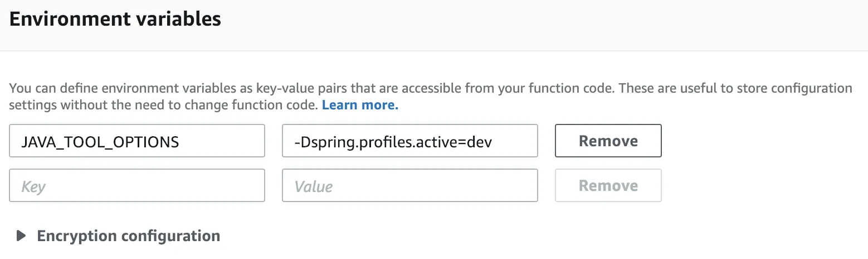Follow the blue Learn more hyperlink

(360, 105)
